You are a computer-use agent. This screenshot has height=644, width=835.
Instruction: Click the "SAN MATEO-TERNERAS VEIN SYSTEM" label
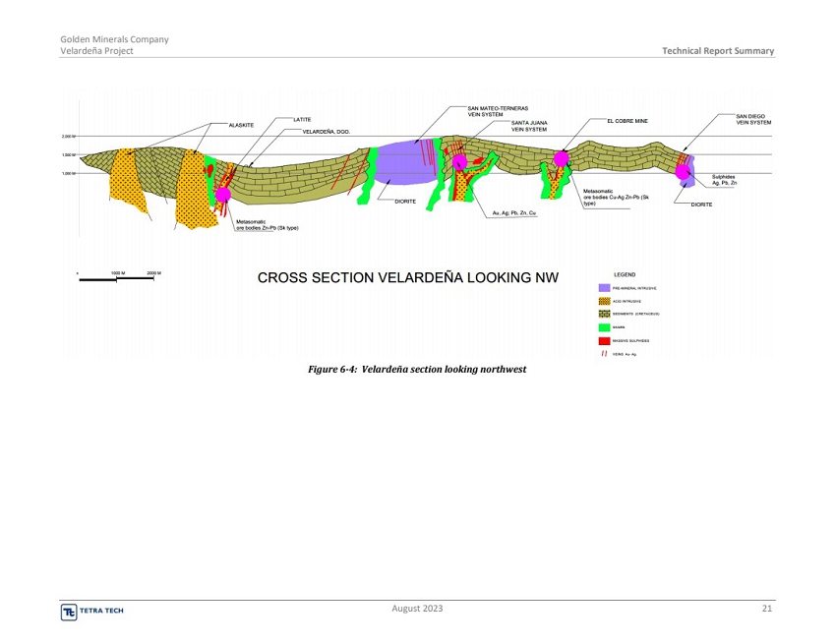[498, 111]
